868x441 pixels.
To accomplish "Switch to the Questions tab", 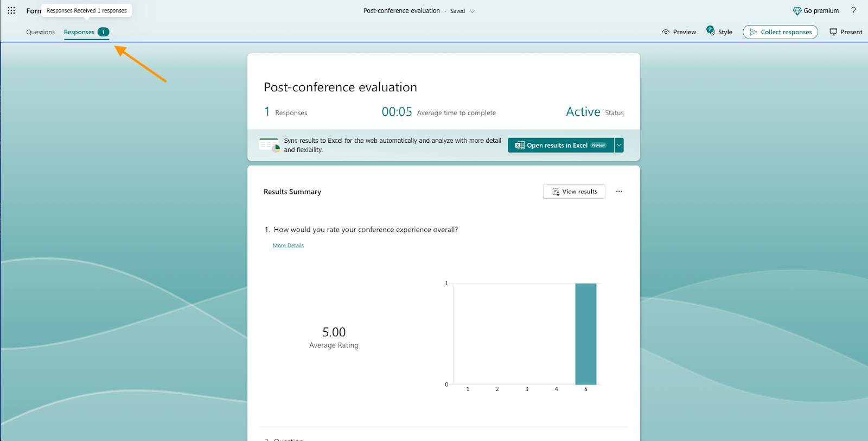I will [x=41, y=32].
